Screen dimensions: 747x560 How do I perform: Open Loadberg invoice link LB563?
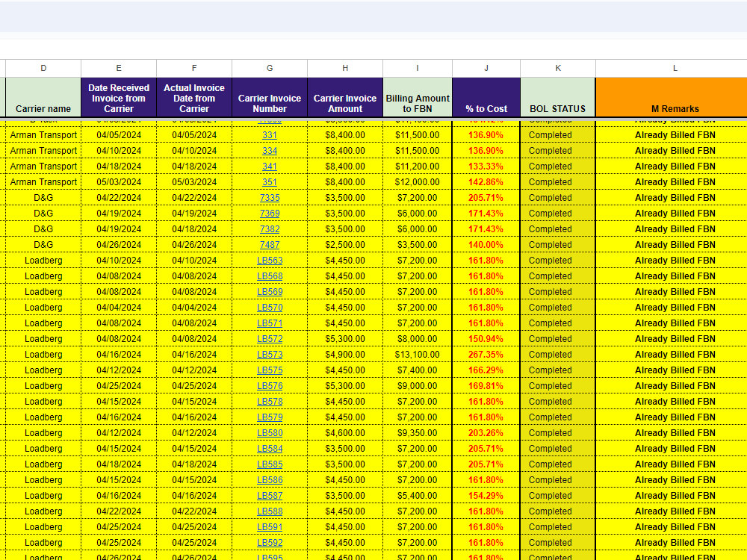(270, 261)
